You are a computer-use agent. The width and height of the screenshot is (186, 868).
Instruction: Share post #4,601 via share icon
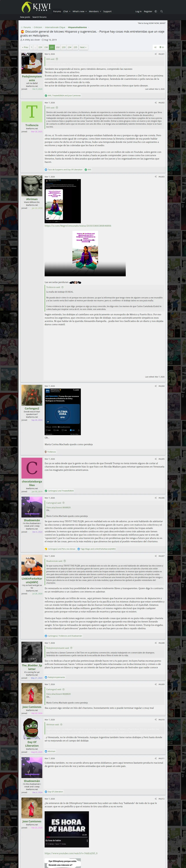point(156,54)
